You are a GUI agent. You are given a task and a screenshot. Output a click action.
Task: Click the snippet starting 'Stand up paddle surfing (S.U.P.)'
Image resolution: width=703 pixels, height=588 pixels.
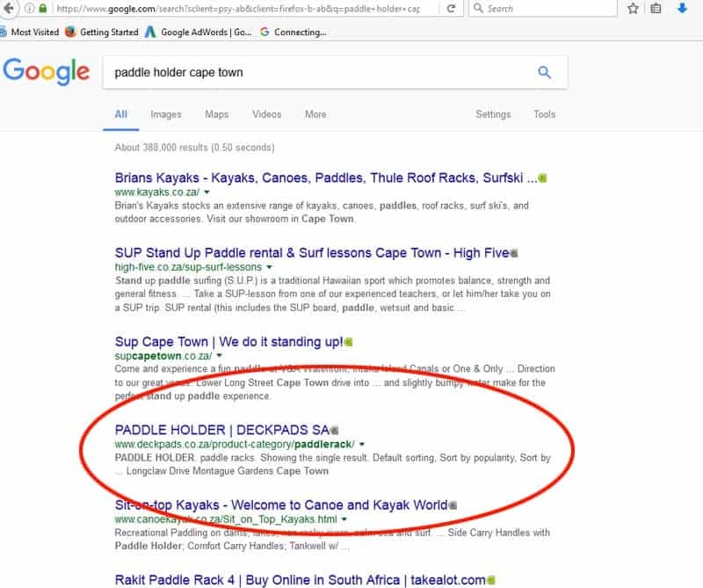(333, 294)
